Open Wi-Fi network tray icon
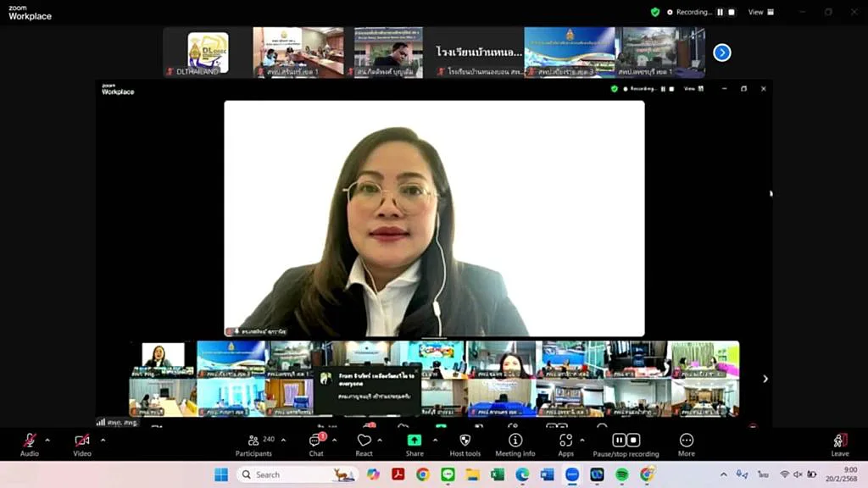This screenshot has height=488, width=868. (x=784, y=474)
